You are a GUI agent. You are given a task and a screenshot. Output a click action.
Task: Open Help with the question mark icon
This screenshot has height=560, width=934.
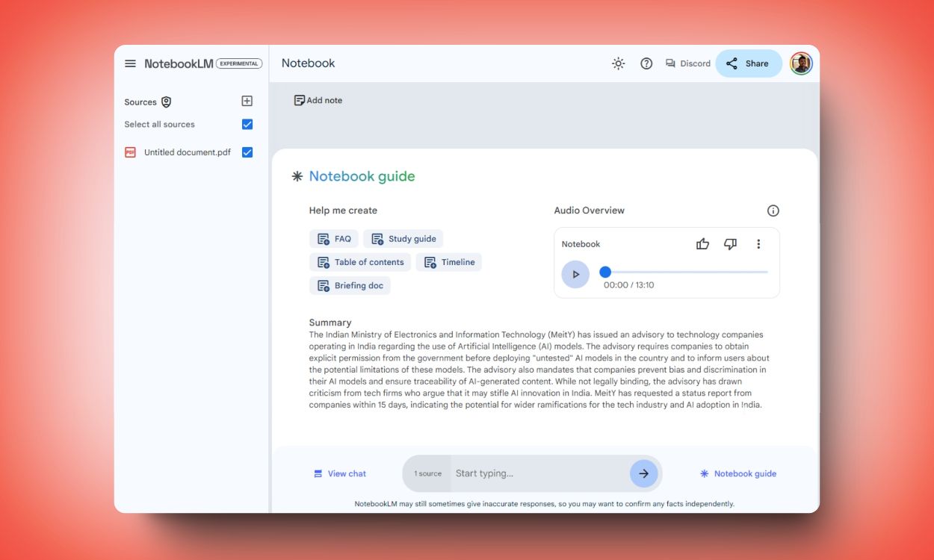[x=646, y=63]
